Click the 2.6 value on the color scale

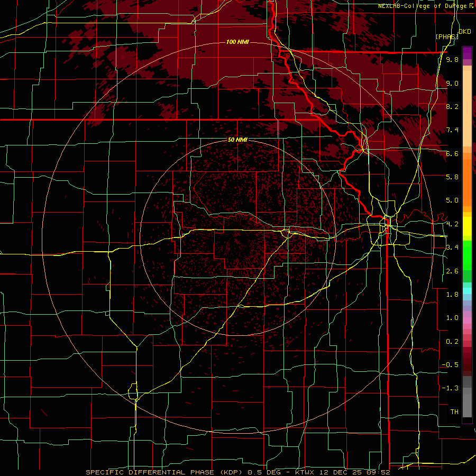coord(452,271)
